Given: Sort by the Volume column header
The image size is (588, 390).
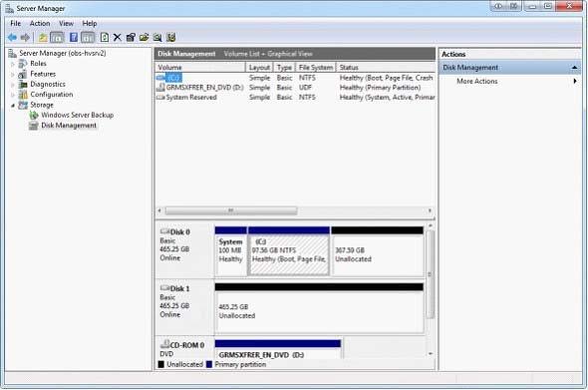Looking at the screenshot, I should 200,68.
